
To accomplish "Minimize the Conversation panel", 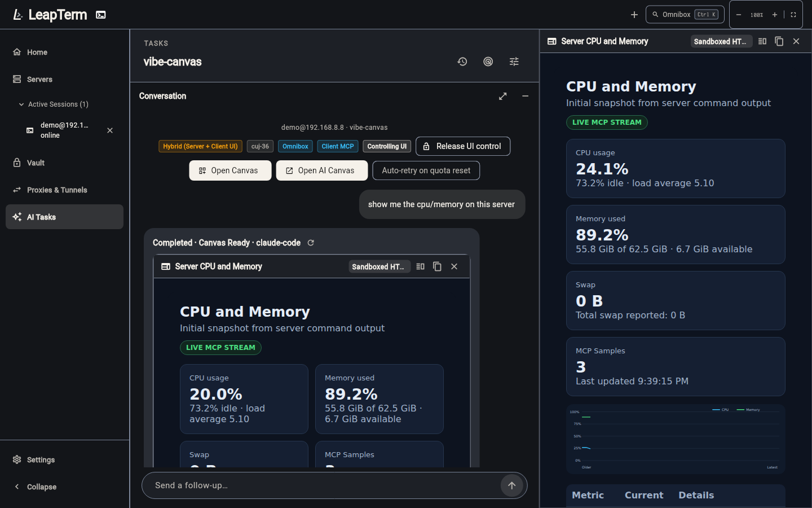I will pyautogui.click(x=526, y=97).
